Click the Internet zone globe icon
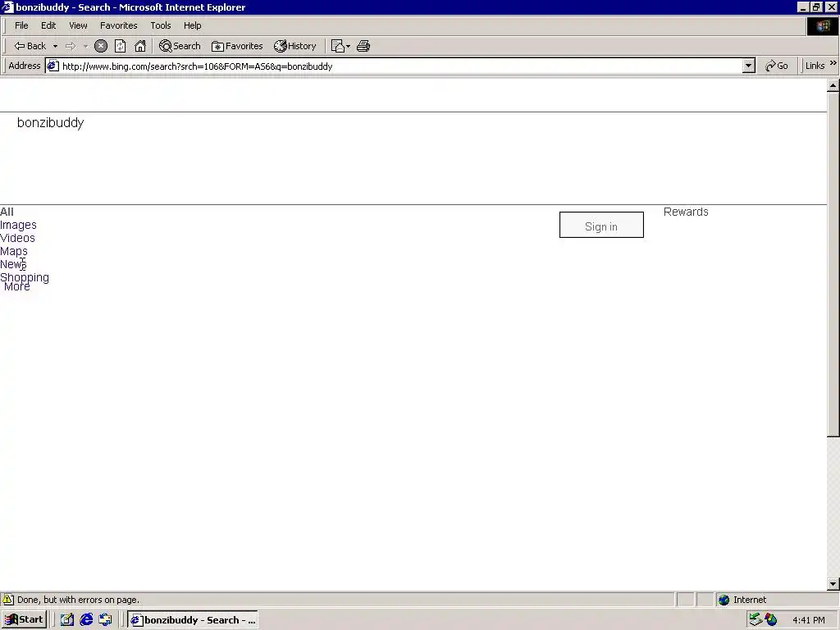This screenshot has width=840, height=630. [724, 600]
